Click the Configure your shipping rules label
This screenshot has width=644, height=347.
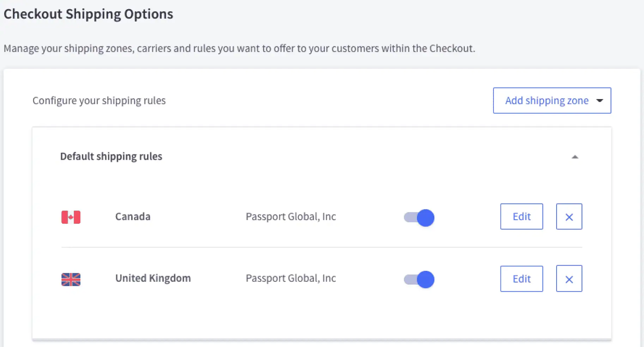pos(99,101)
